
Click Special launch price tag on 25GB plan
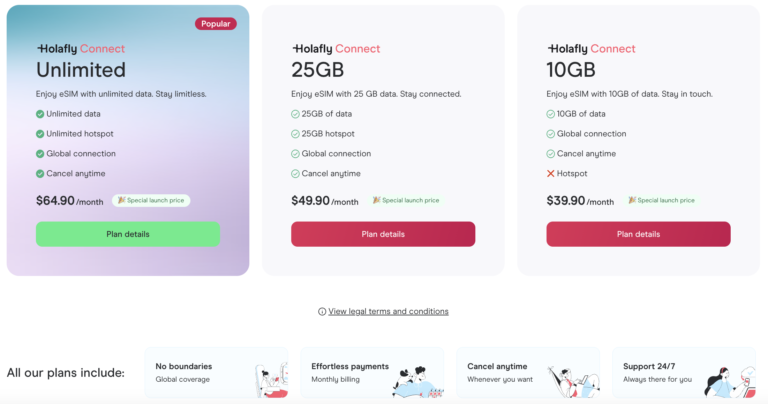406,200
